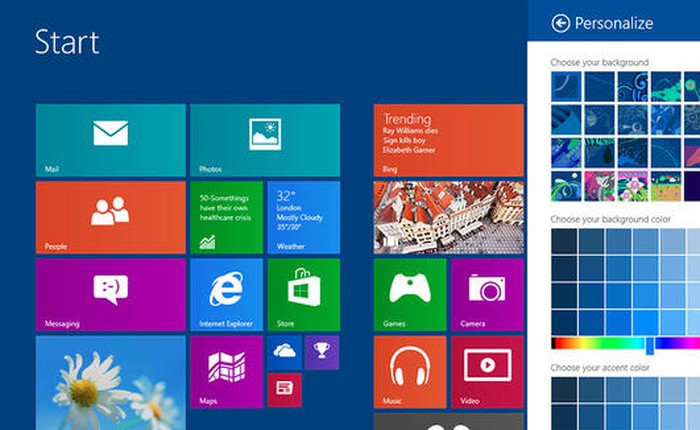Choose swirl pattern third background in top row
The height and width of the screenshot is (430, 700).
633,86
